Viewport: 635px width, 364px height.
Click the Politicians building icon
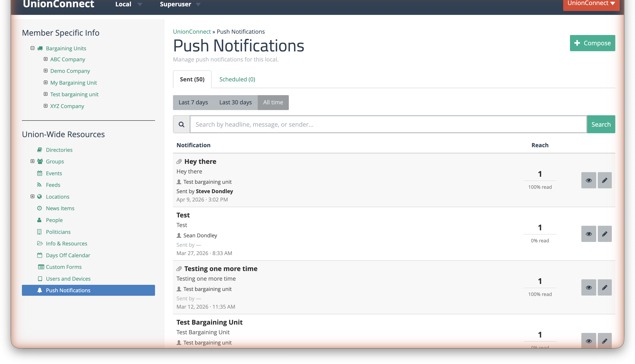39,232
